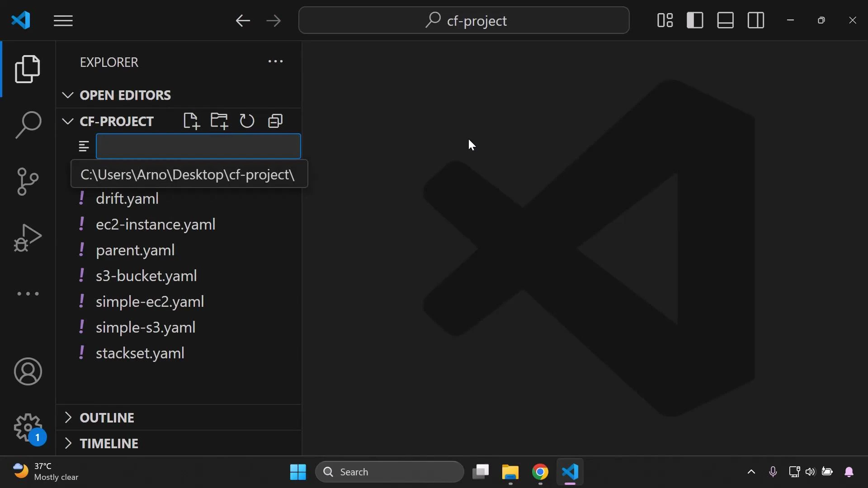Open the Run and Debug view

coord(28,237)
